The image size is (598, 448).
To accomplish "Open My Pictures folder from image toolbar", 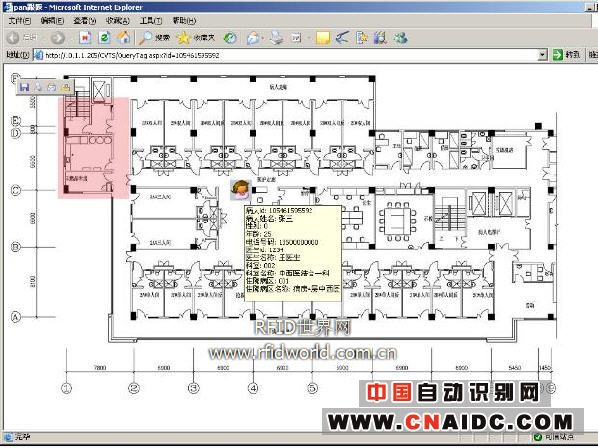I will click(x=66, y=87).
